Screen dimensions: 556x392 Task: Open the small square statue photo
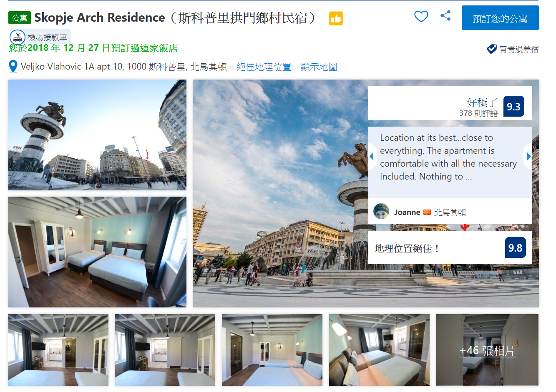tap(97, 135)
